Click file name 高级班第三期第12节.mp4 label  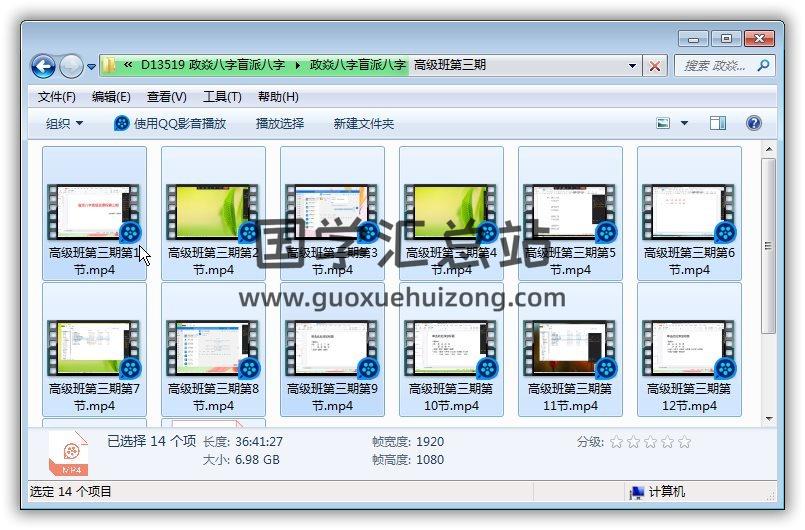[x=689, y=397]
